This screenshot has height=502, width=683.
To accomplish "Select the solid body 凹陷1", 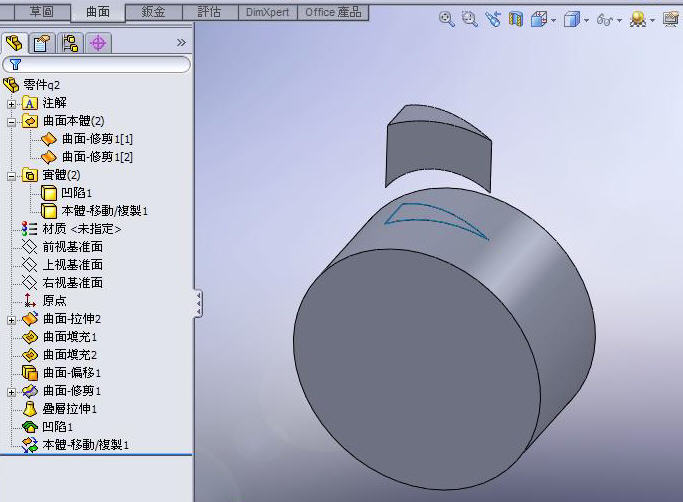I will (x=66, y=193).
